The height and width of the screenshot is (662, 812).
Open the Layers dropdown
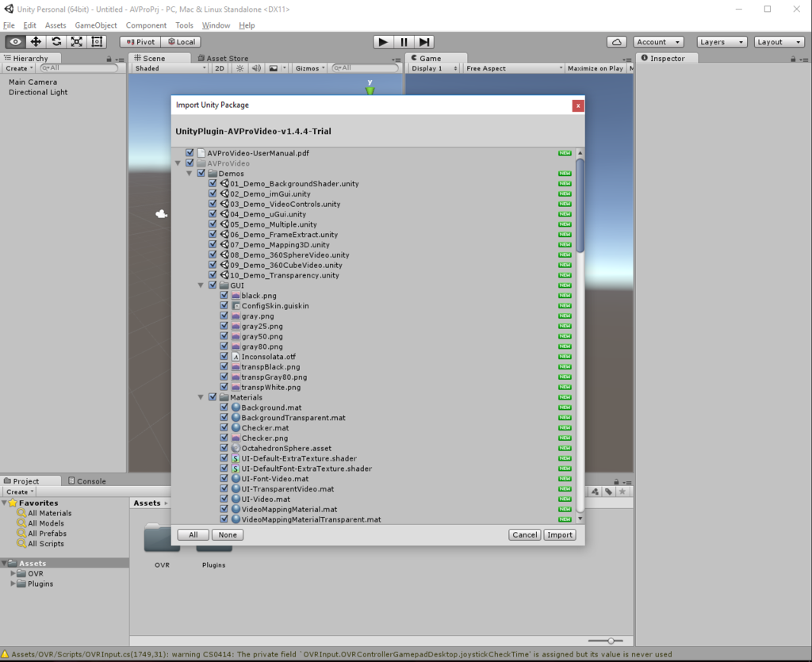click(722, 42)
